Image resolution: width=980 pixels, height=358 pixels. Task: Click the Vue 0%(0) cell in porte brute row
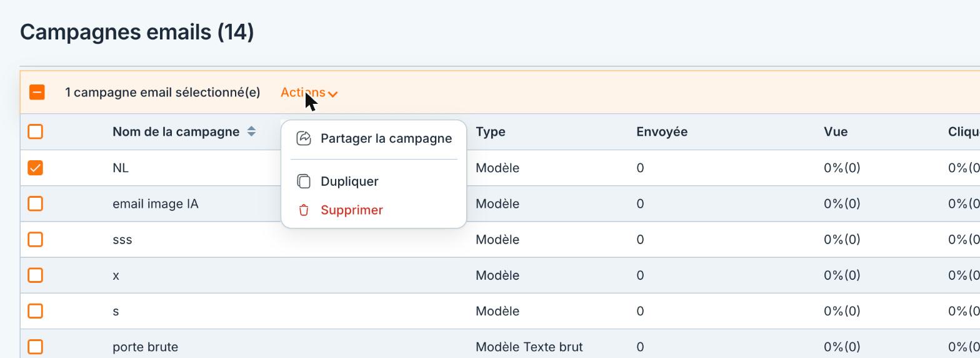coord(842,347)
